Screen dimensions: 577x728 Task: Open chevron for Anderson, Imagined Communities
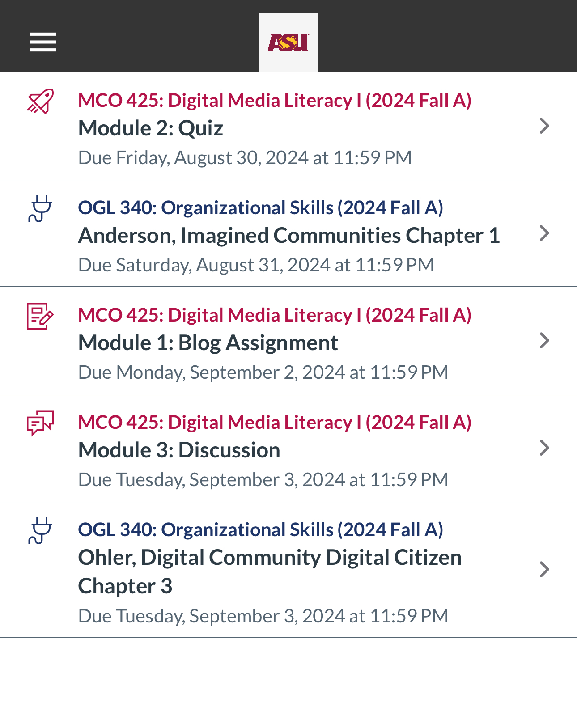click(x=544, y=233)
